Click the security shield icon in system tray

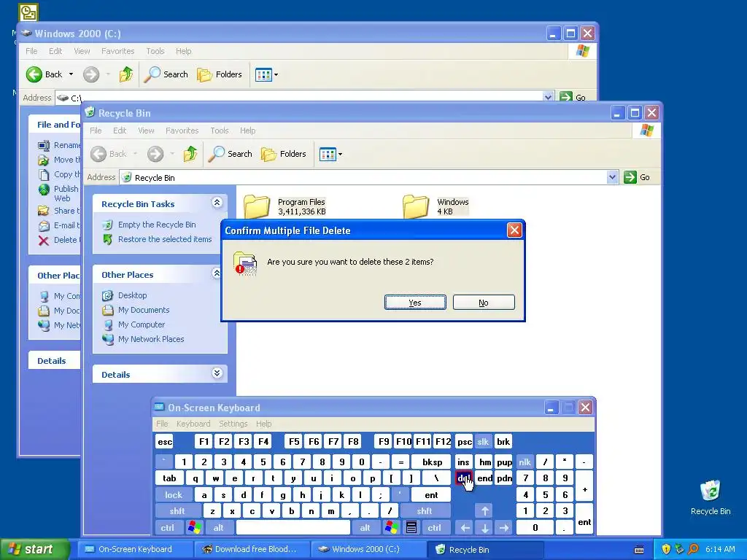point(666,549)
